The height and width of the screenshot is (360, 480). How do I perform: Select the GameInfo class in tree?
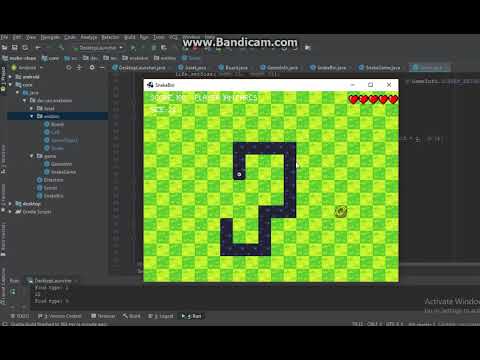pyautogui.click(x=61, y=164)
